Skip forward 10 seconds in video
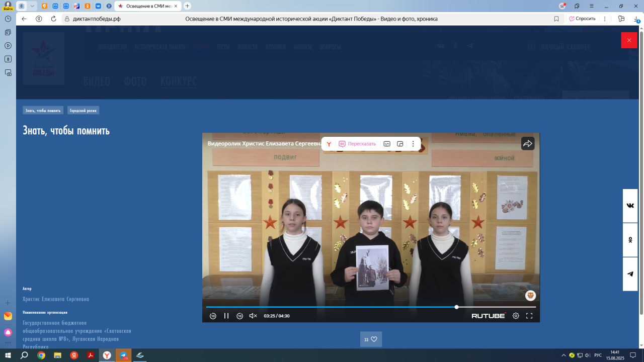 pyautogui.click(x=240, y=316)
